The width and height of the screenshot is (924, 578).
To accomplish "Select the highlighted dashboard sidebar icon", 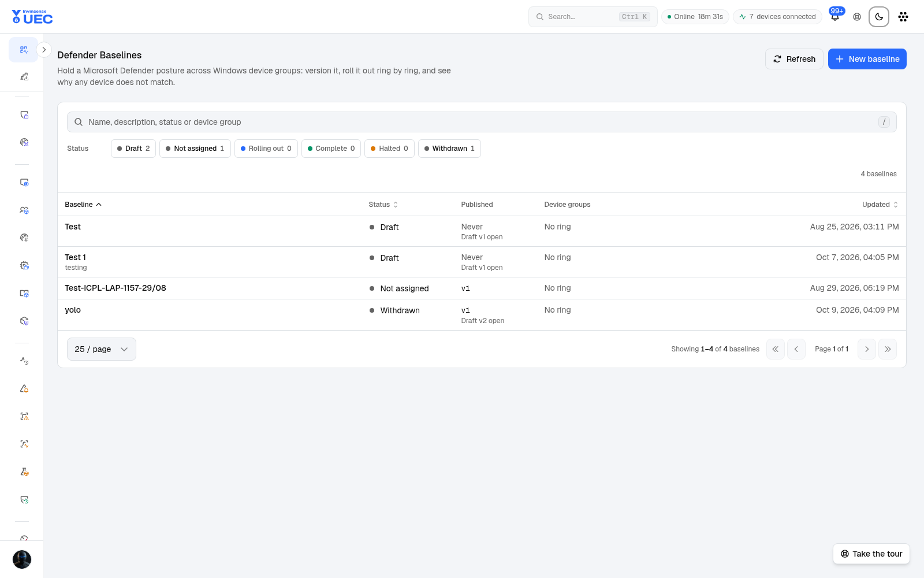I will (24, 50).
